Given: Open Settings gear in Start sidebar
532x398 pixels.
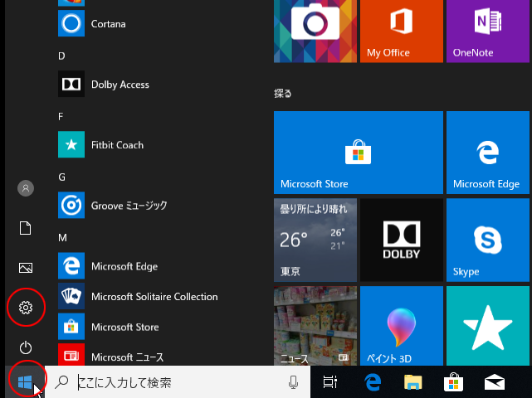Looking at the screenshot, I should pyautogui.click(x=26, y=308).
